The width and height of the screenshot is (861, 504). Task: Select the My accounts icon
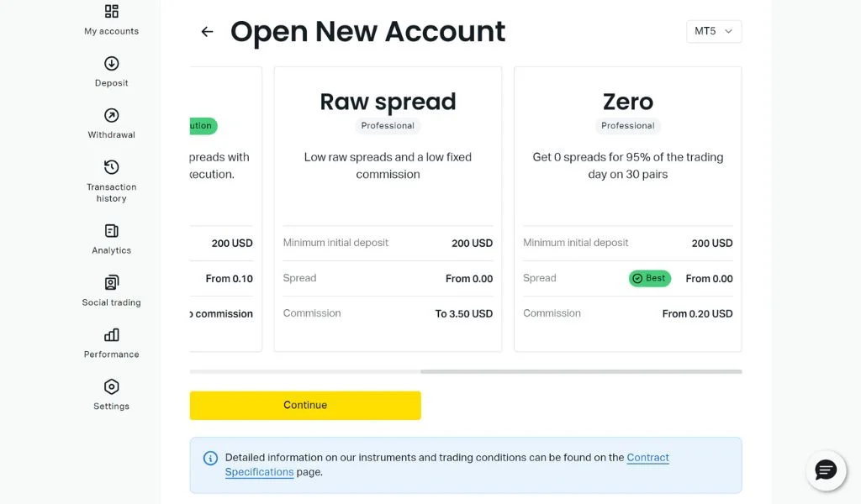pyautogui.click(x=110, y=13)
